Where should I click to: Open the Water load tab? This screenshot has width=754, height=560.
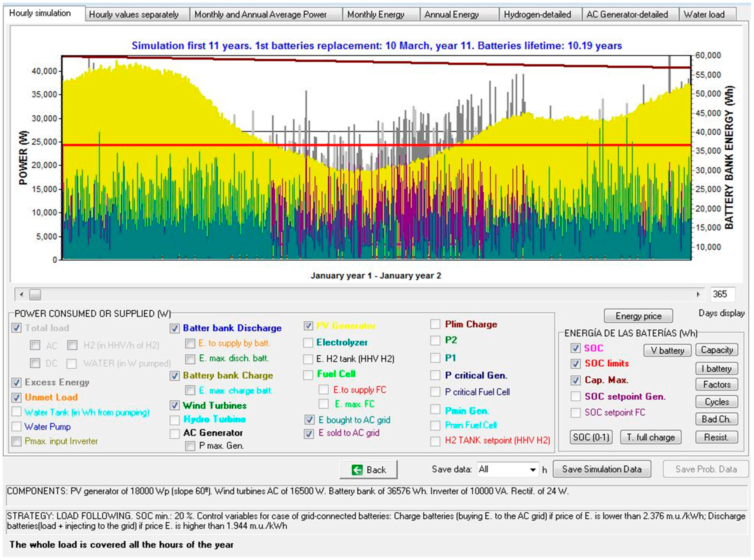(x=704, y=15)
